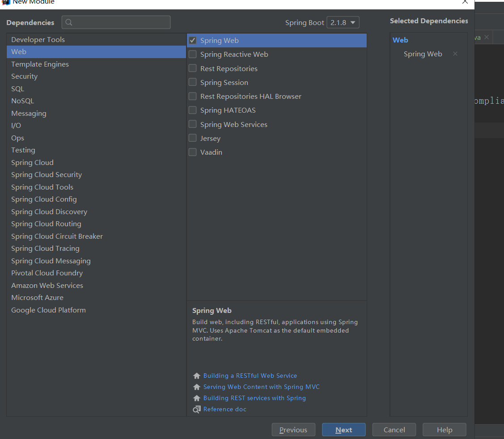Open Help for the dialog
504x439 pixels.
(x=444, y=430)
